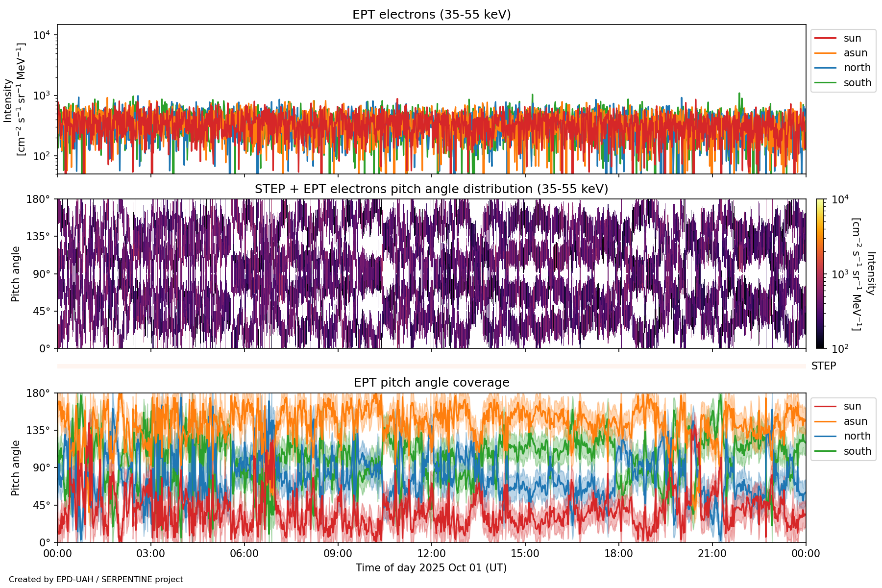Click north in the pitch angle coverage legend
882x588 pixels.
[857, 436]
